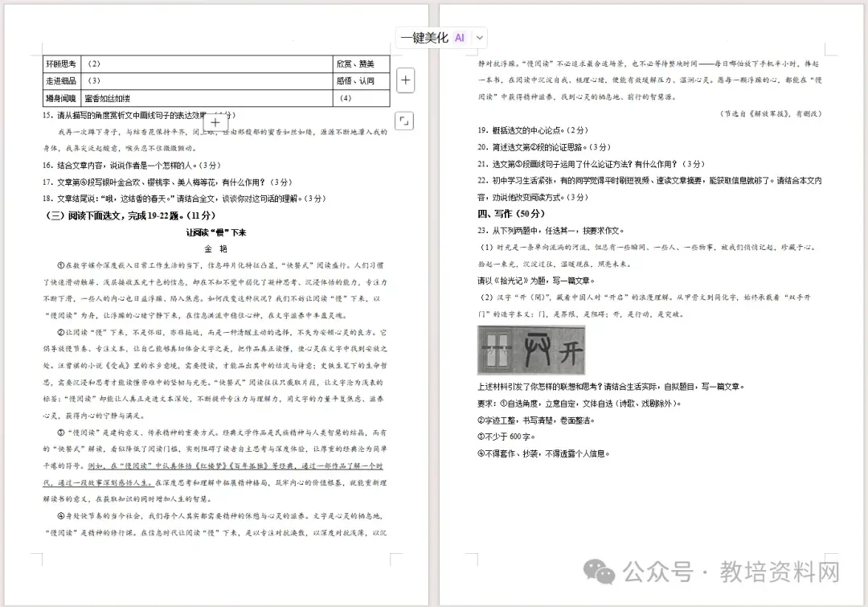Click line '23. 从下列两题中，任选其一'
This screenshot has height=607, width=868.
[x=551, y=231]
